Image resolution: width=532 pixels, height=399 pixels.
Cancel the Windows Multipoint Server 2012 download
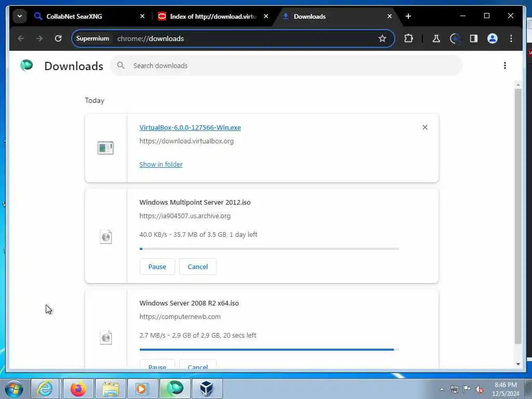[198, 267]
